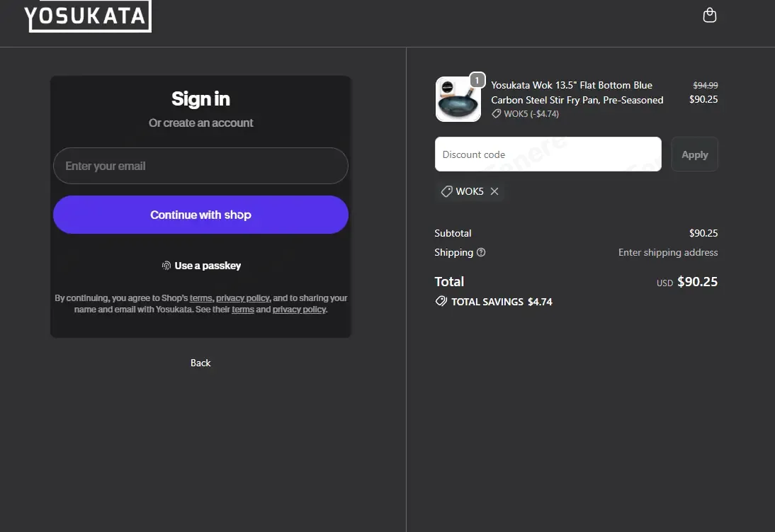Open Yosukata's terms link

click(243, 310)
